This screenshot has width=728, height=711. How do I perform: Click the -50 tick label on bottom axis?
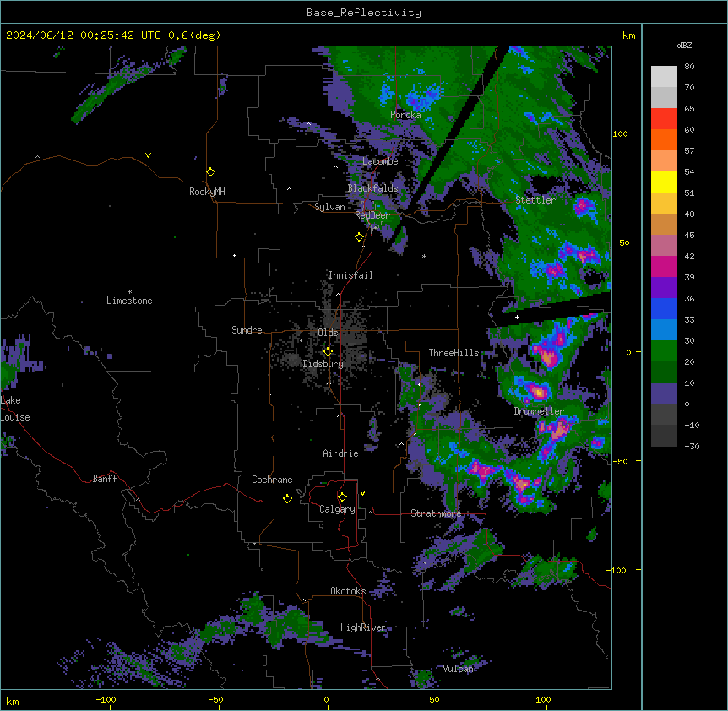[x=215, y=699]
